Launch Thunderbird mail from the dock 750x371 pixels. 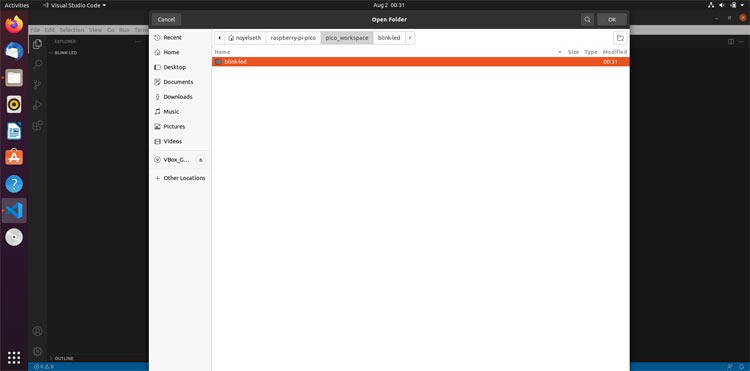coord(14,51)
